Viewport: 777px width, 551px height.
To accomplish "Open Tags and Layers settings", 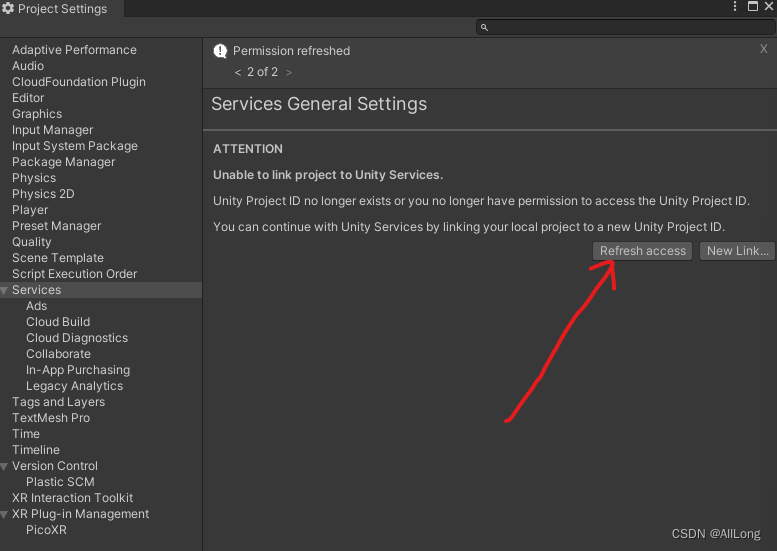I will pyautogui.click(x=58, y=402).
